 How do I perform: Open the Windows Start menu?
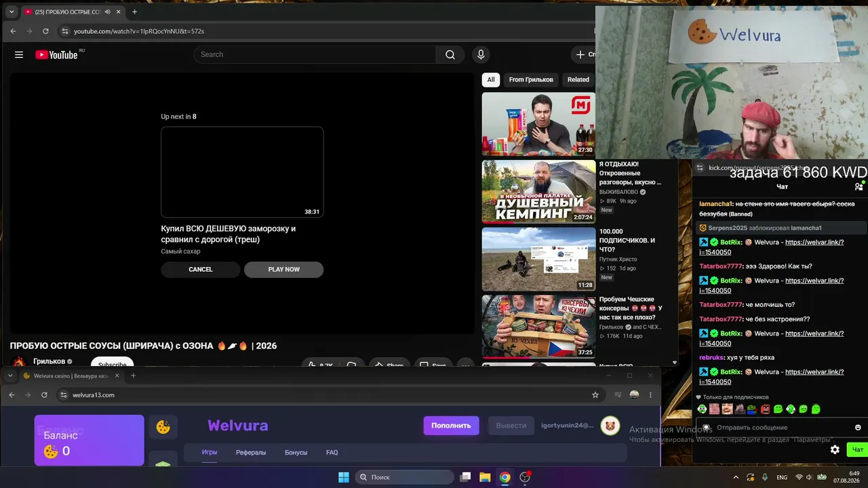point(344,477)
